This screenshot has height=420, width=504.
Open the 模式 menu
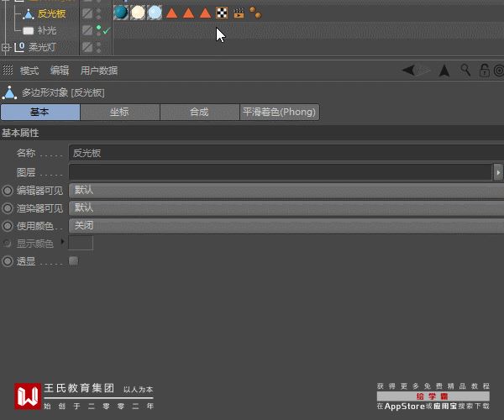[29, 71]
